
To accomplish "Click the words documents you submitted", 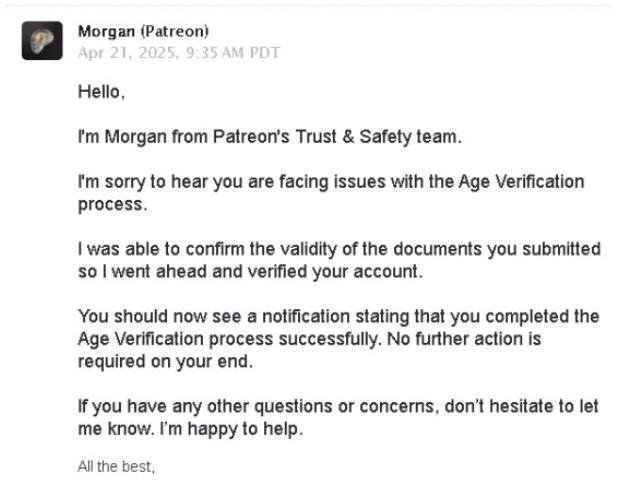I will click(x=497, y=249).
